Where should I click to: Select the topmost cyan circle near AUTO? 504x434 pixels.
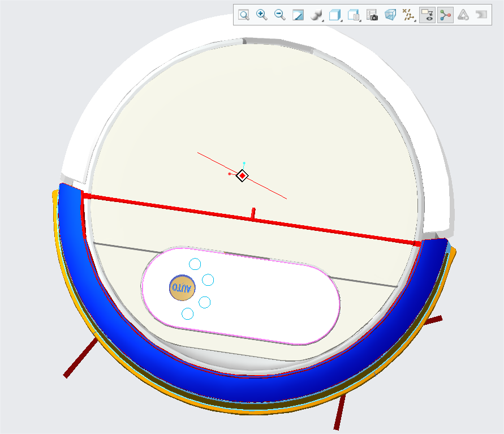tap(195, 264)
